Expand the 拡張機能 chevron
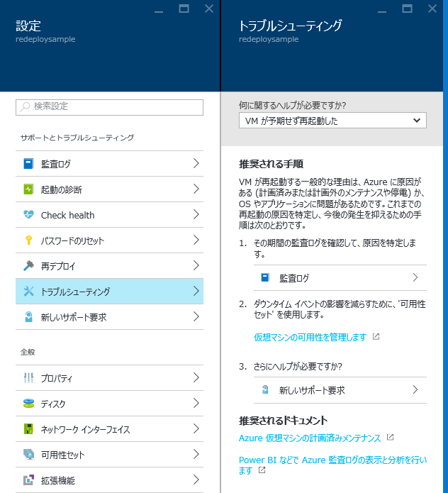 click(196, 480)
